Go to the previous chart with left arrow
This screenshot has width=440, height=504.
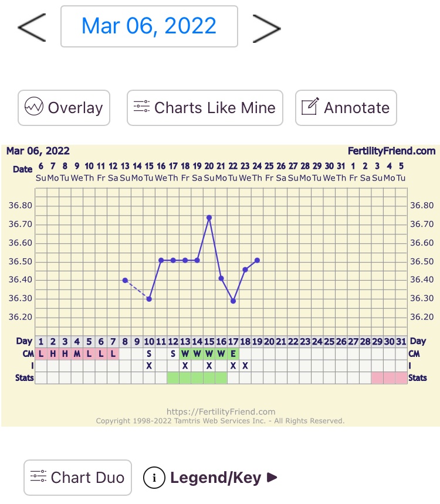[32, 27]
